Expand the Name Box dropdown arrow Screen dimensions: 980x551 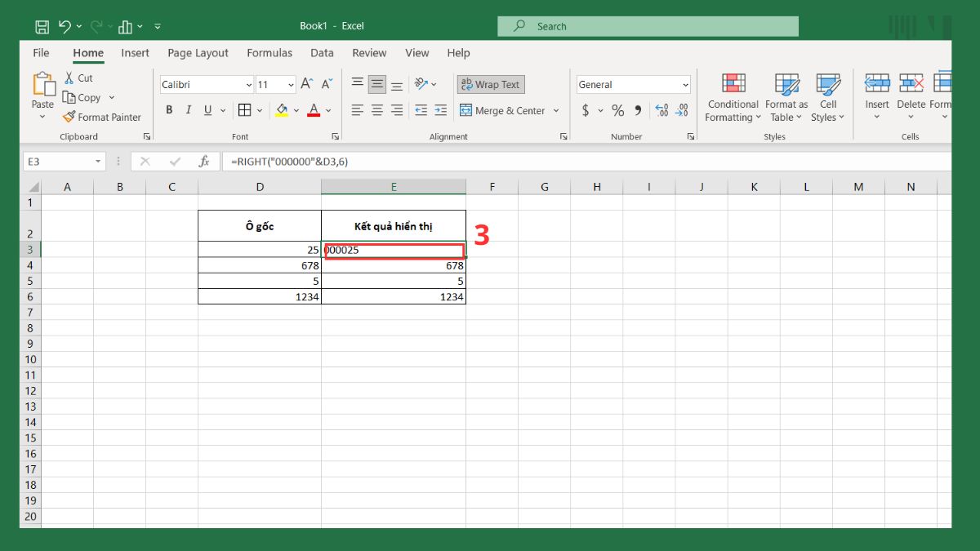98,162
